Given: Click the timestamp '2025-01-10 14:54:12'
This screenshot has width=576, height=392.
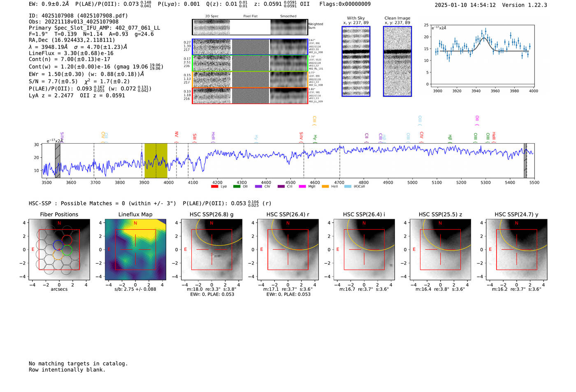Looking at the screenshot, I should coord(465,5).
